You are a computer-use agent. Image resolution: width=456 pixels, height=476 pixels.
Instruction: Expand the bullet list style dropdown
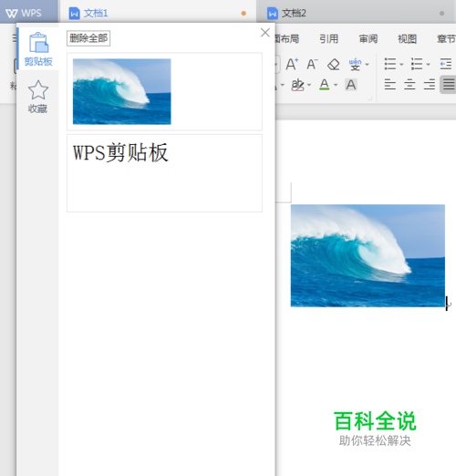point(401,65)
